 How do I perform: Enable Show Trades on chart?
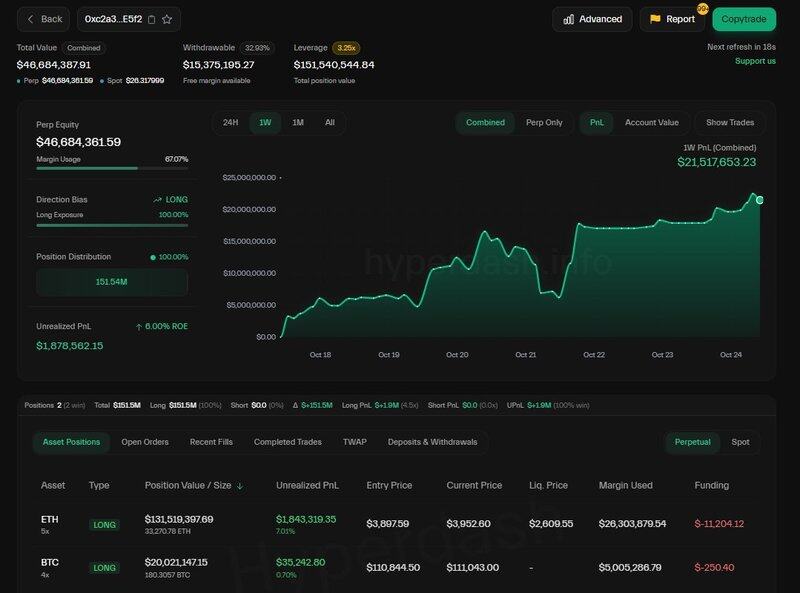pyautogui.click(x=730, y=123)
